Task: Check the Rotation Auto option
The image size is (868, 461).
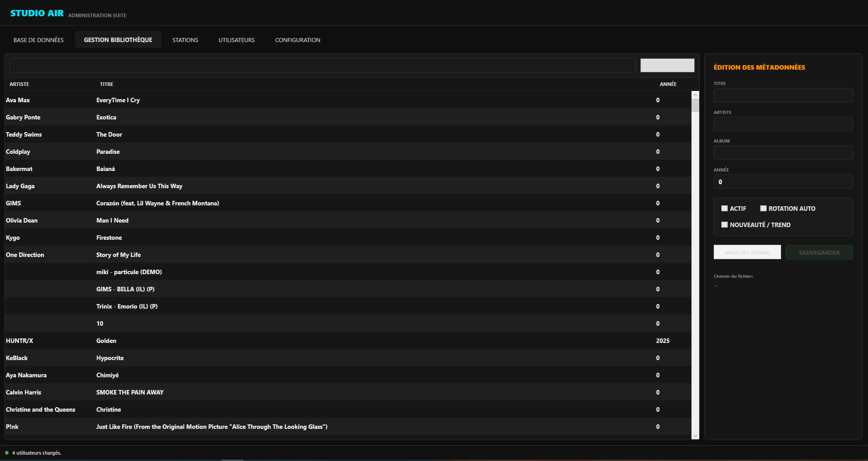Action: 764,209
